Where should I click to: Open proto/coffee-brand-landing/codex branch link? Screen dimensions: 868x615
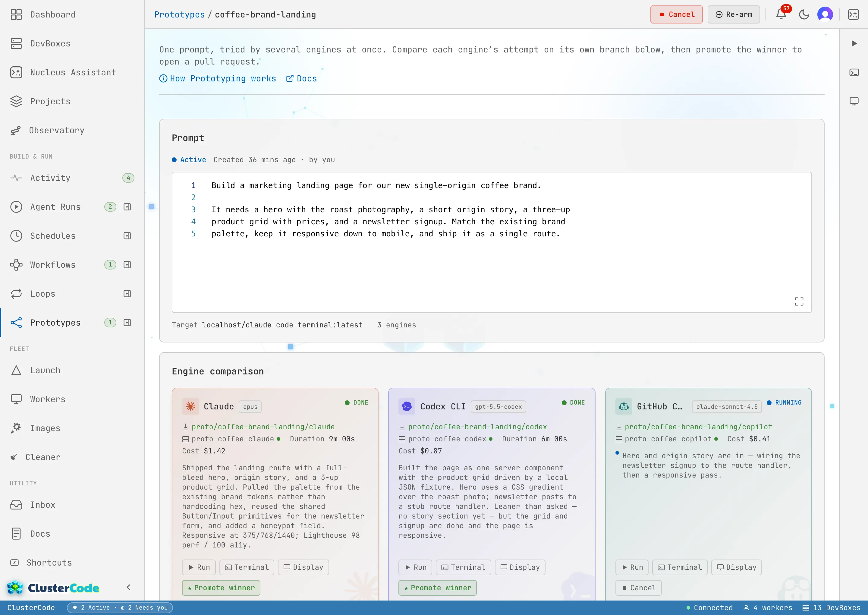point(477,427)
